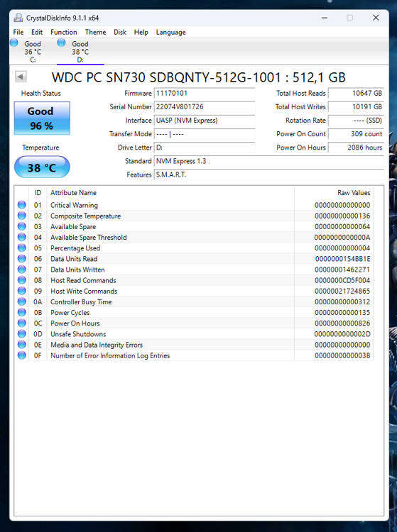Click status orb for Composite Temperature
The image size is (397, 532).
[x=22, y=216]
